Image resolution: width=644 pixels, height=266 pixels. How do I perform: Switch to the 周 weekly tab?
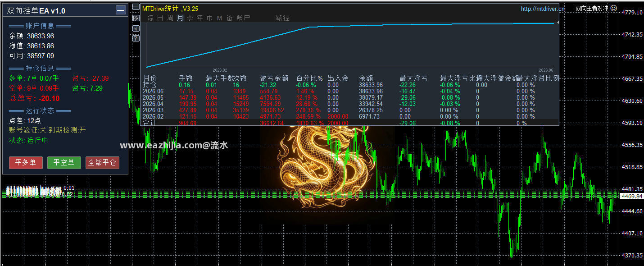pyautogui.click(x=170, y=18)
